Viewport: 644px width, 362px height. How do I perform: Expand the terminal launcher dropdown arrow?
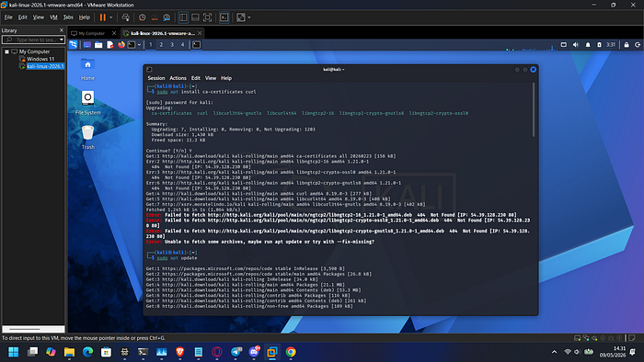[139, 45]
